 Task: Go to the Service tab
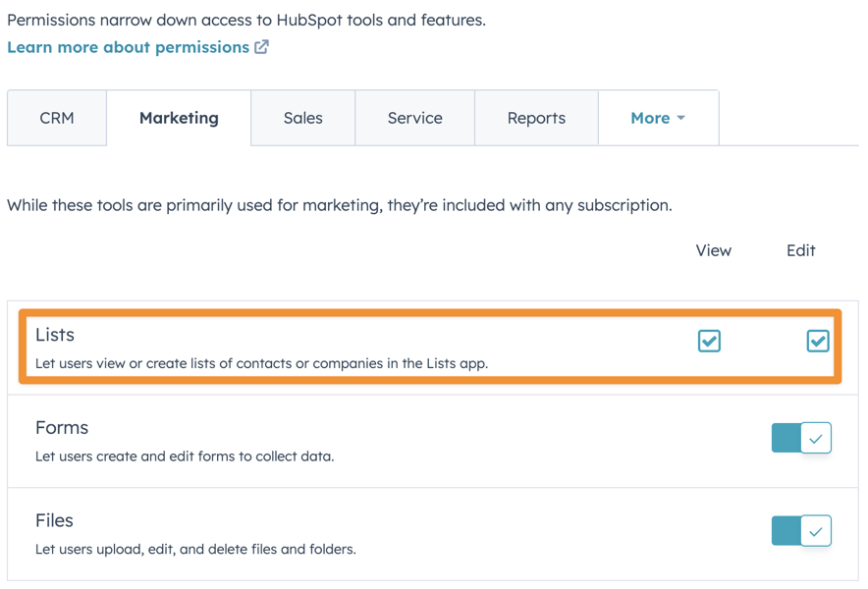click(x=414, y=118)
